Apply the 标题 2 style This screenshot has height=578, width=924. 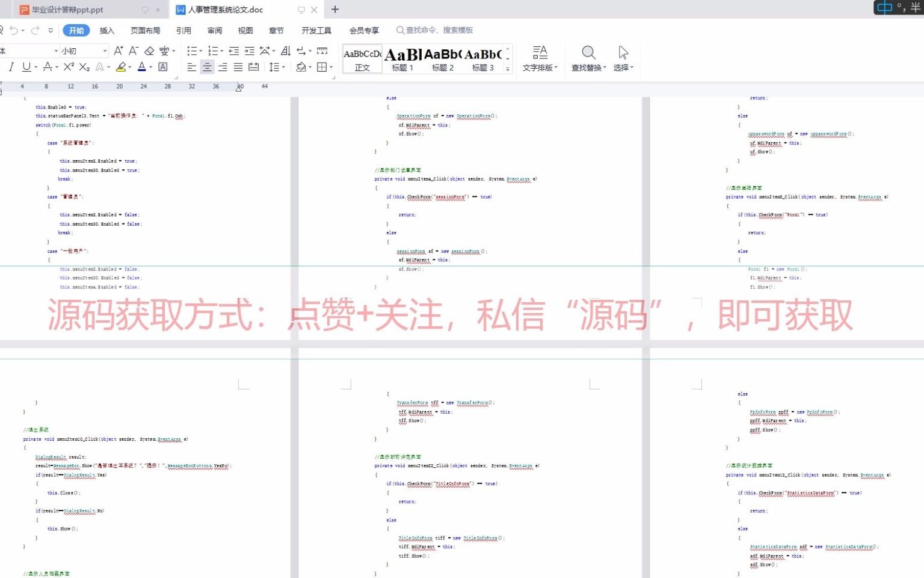tap(443, 59)
